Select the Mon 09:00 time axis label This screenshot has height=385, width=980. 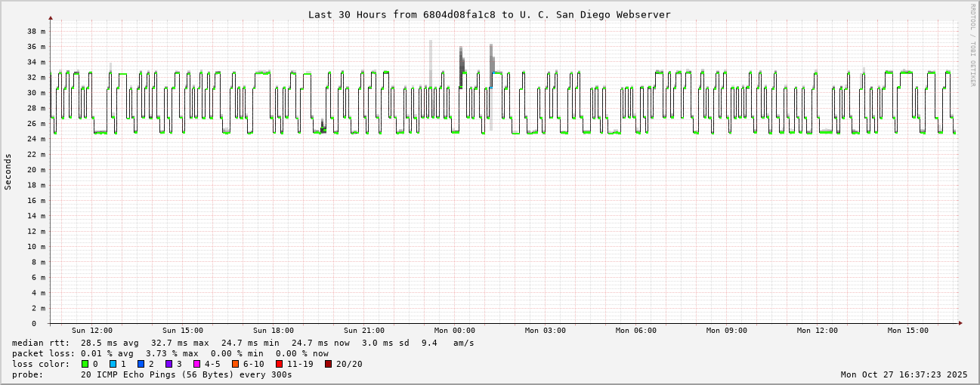(x=727, y=331)
